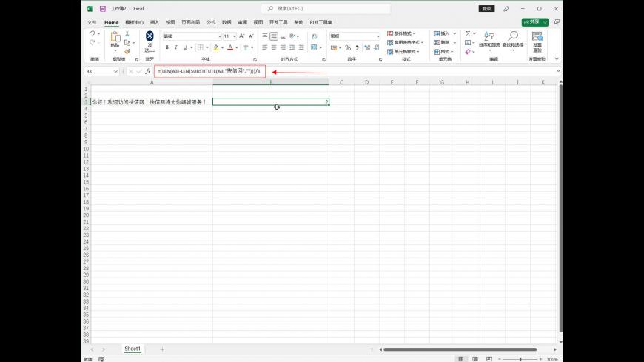Click the Format Painter brush icon

tap(127, 52)
